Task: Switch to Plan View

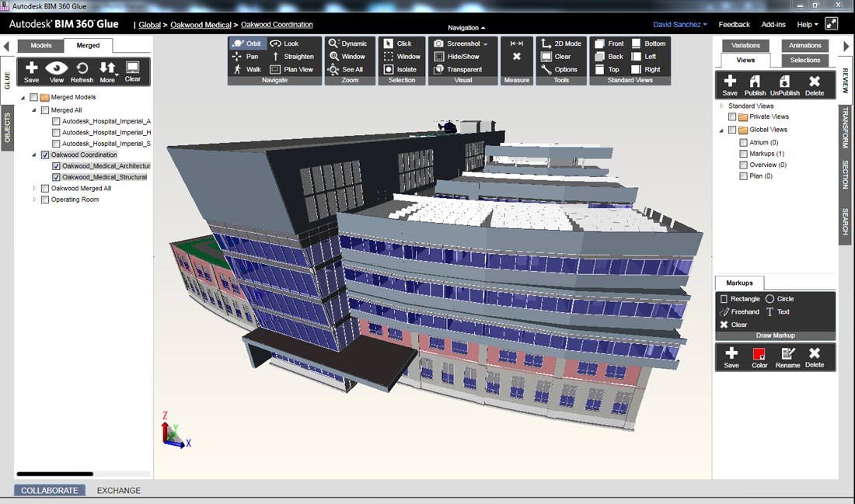Action: point(291,70)
